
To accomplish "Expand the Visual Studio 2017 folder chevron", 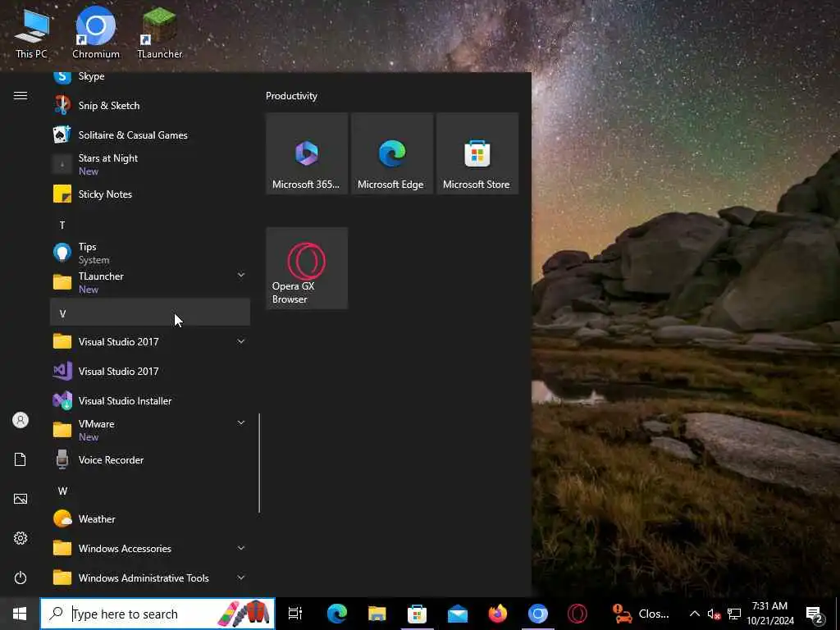I will point(241,341).
